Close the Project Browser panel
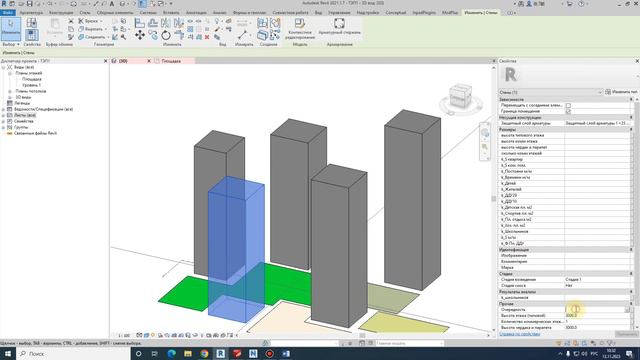The image size is (640, 360). point(106,61)
